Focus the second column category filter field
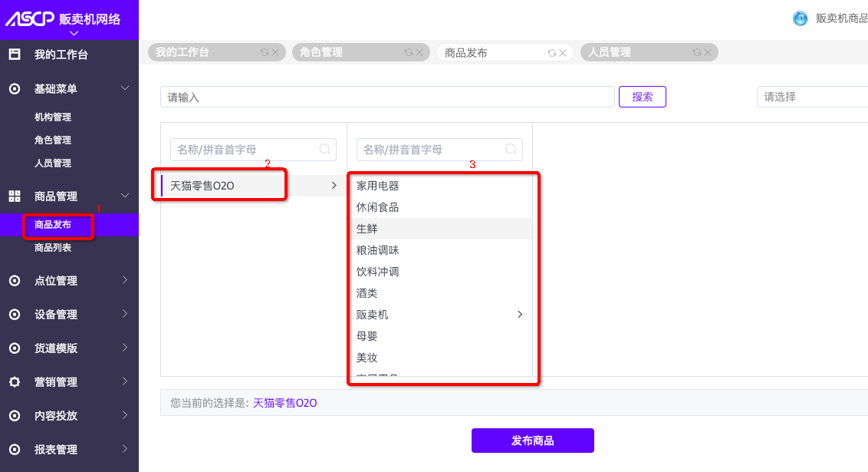 point(439,150)
